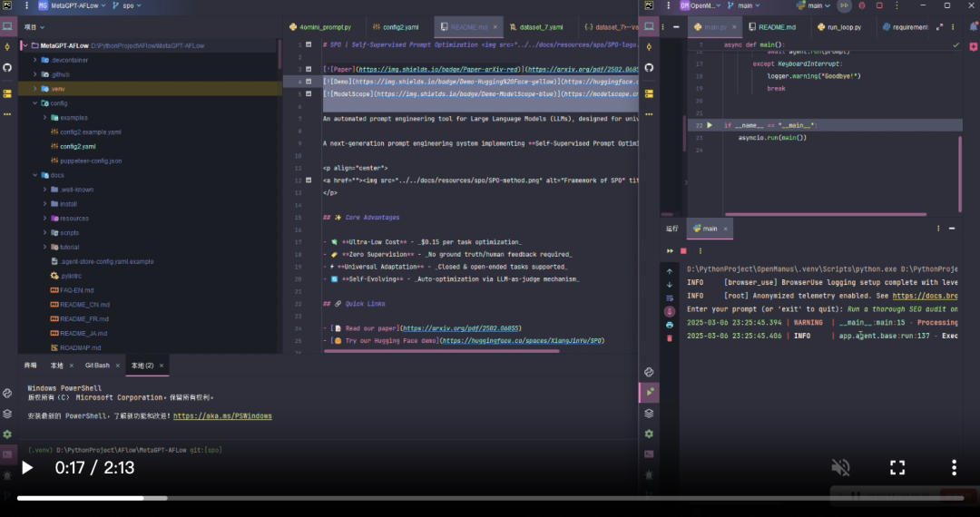Open Commit tool in OpenManus window sidebar
Image resolution: width=980 pixels, height=517 pixels.
point(649,47)
